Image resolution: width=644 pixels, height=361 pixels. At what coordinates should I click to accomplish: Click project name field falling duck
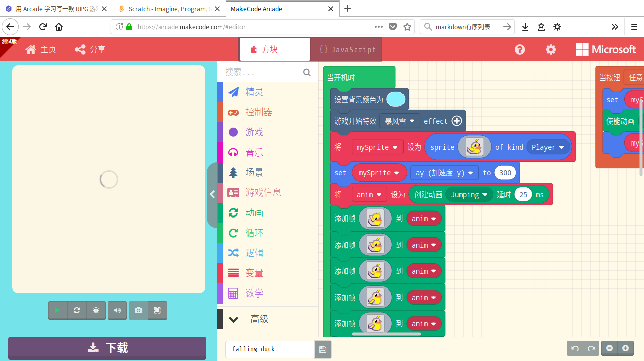[x=270, y=349]
